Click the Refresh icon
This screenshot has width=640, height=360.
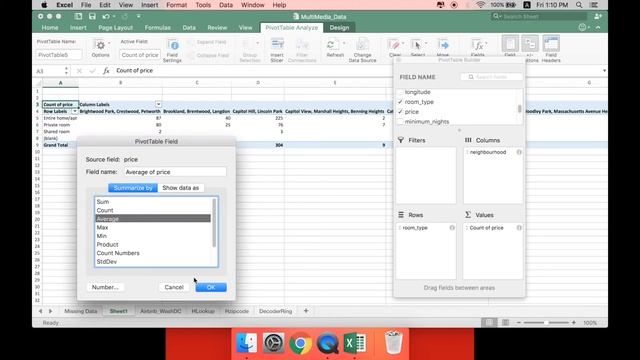(332, 44)
